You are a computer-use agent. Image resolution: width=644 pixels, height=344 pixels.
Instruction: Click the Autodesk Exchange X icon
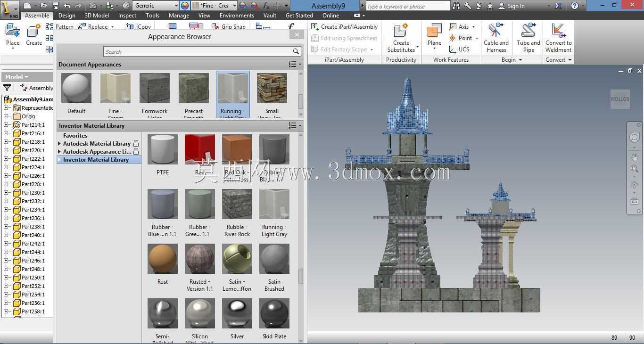[x=558, y=6]
